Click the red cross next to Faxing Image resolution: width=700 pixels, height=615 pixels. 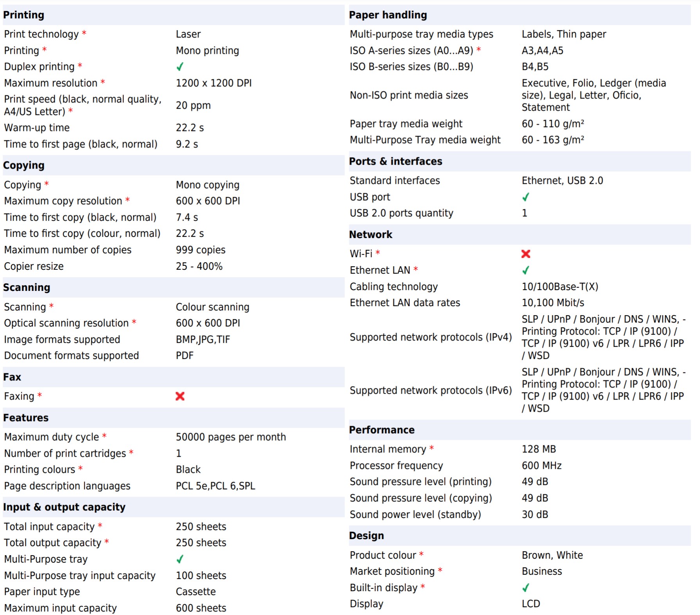pyautogui.click(x=180, y=396)
